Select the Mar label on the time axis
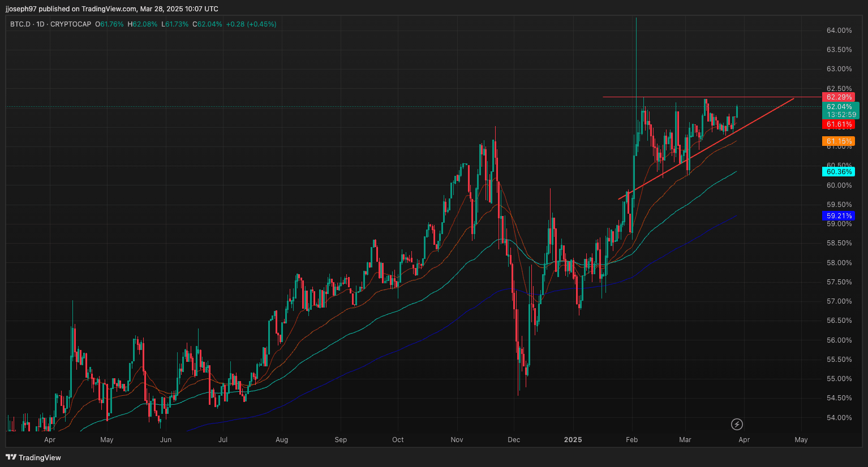This screenshot has height=467, width=868. (685, 440)
